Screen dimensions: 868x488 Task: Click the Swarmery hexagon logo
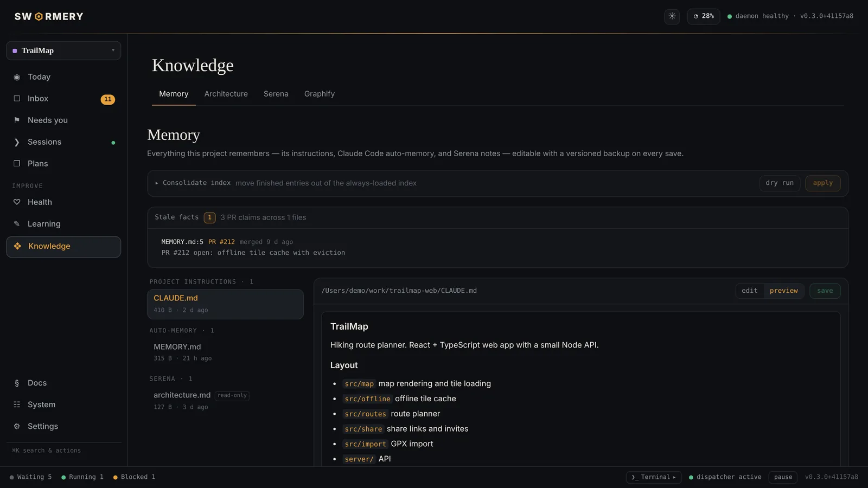[39, 17]
